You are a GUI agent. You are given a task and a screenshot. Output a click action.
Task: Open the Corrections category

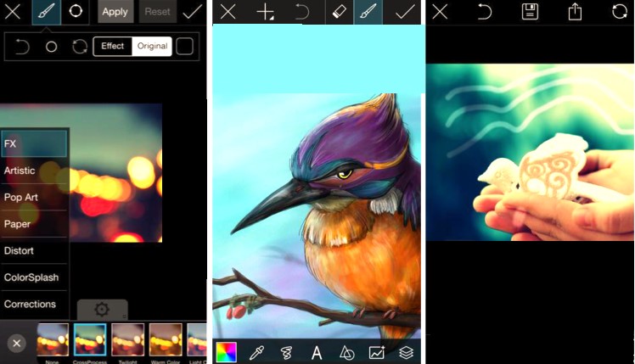click(x=34, y=304)
